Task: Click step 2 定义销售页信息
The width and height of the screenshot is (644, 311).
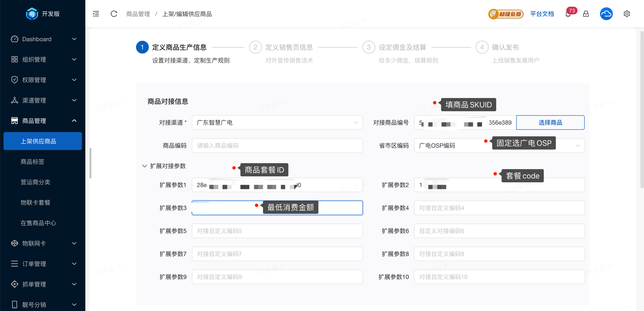Action: click(x=289, y=47)
